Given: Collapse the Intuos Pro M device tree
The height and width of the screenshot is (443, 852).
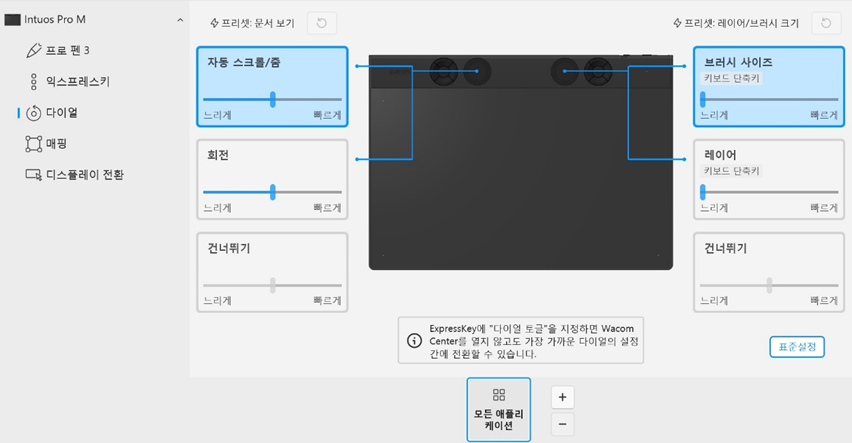Looking at the screenshot, I should click(180, 20).
